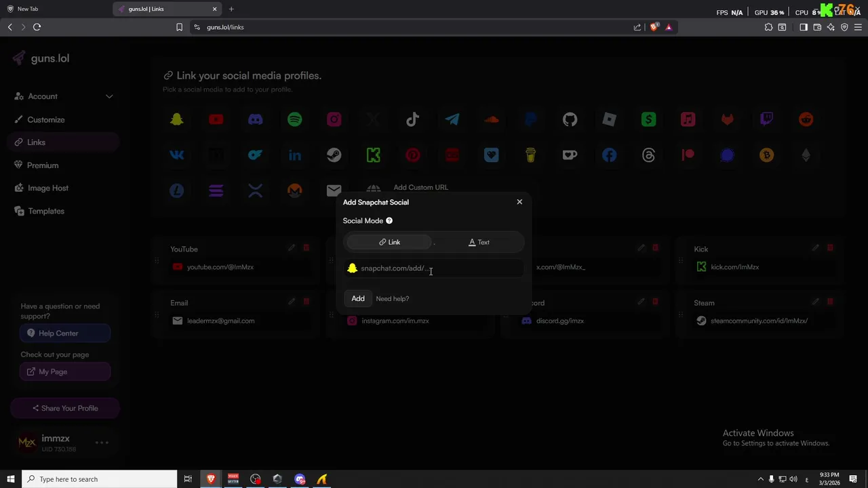Open the Templates sidebar page
Screen dimensions: 868x488
(64, 211)
